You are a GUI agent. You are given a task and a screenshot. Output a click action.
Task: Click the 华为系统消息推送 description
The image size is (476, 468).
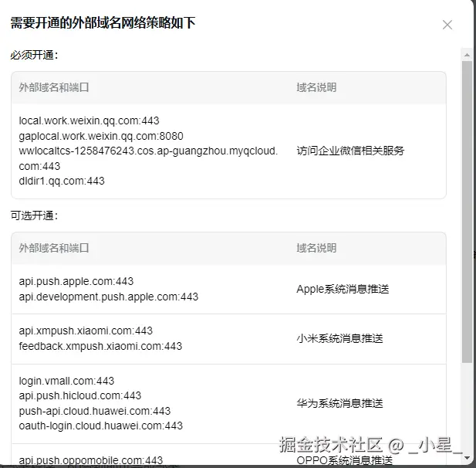pyautogui.click(x=339, y=404)
